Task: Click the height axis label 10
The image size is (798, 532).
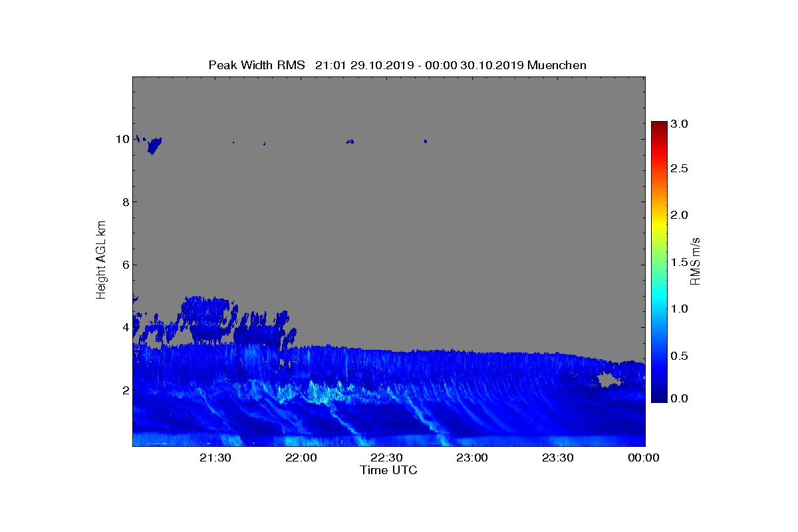Action: pyautogui.click(x=122, y=139)
